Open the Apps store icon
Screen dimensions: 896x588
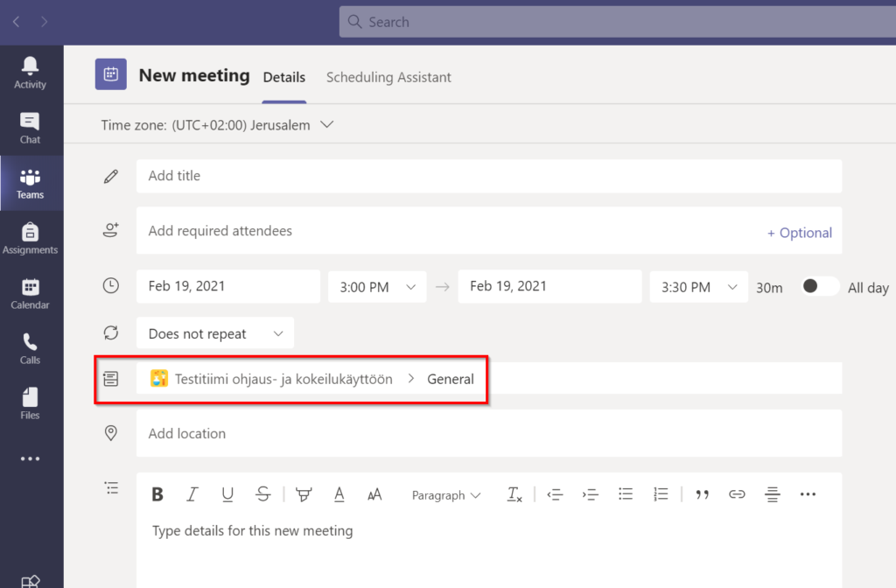(31, 582)
